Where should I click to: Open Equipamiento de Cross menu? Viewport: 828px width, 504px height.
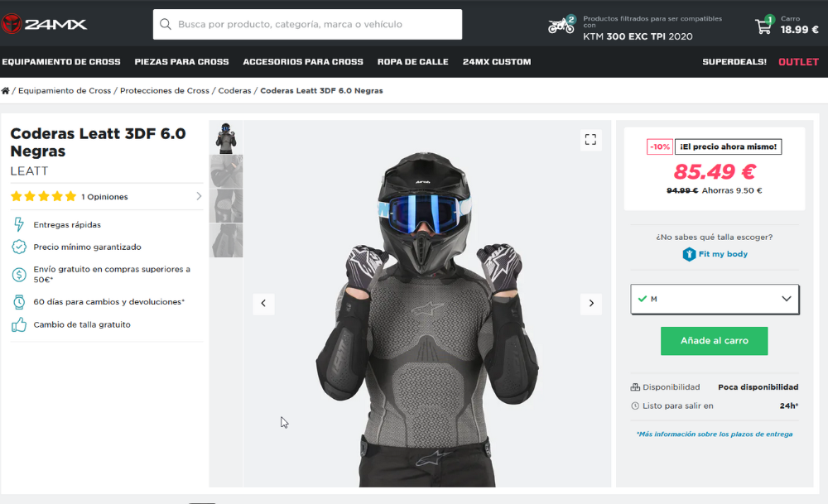[x=61, y=62]
